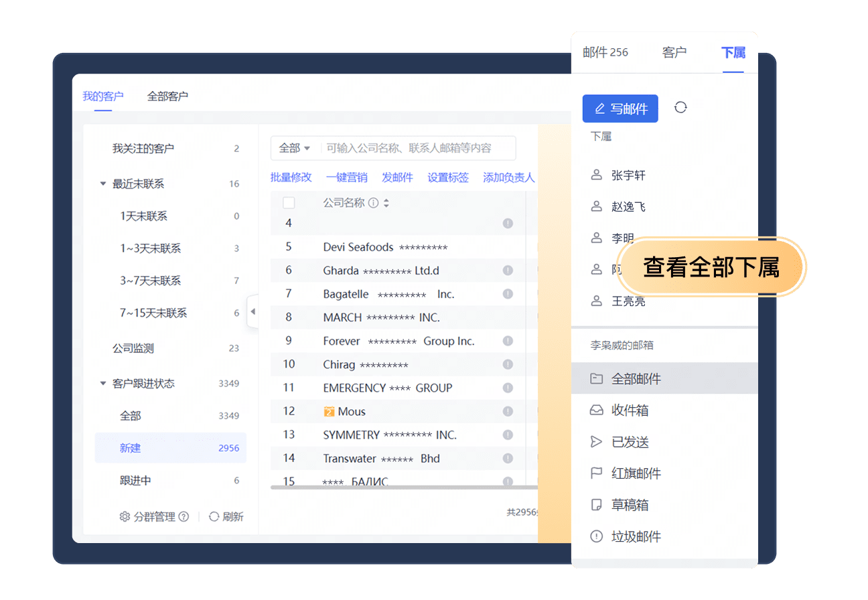This screenshot has width=868, height=600.
Task: Collapse the 客户跟进状态 group
Action: 103,383
